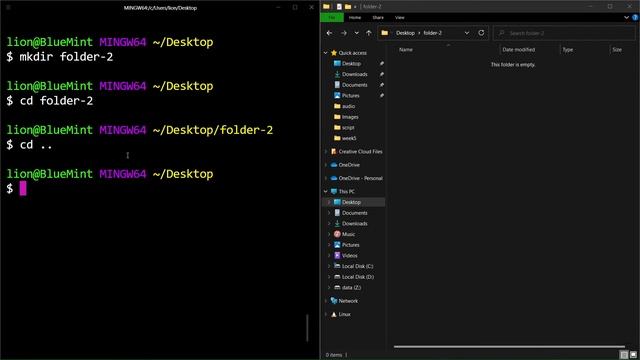Open Videos under This PC
This screenshot has height=360, width=640.
[349, 255]
